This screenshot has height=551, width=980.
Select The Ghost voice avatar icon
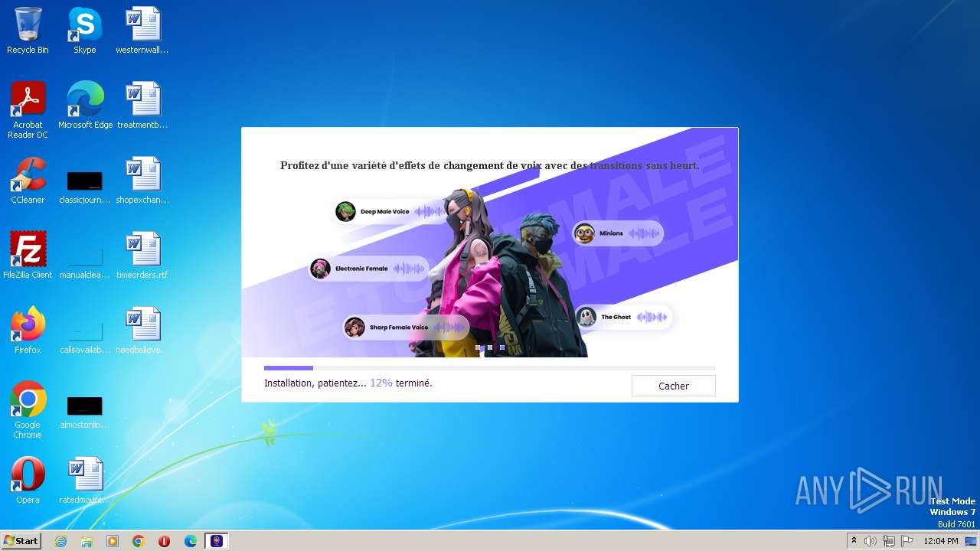(586, 317)
